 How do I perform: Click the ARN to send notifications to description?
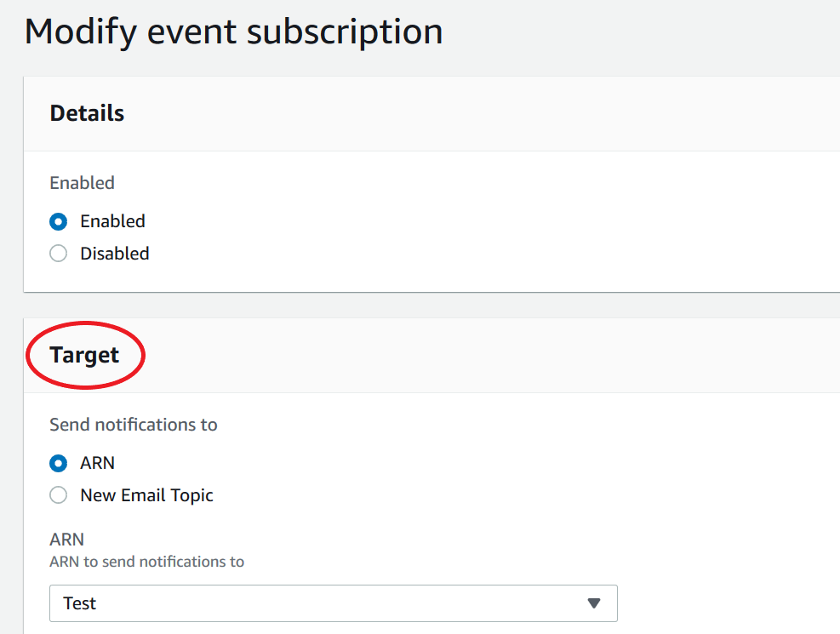click(146, 561)
